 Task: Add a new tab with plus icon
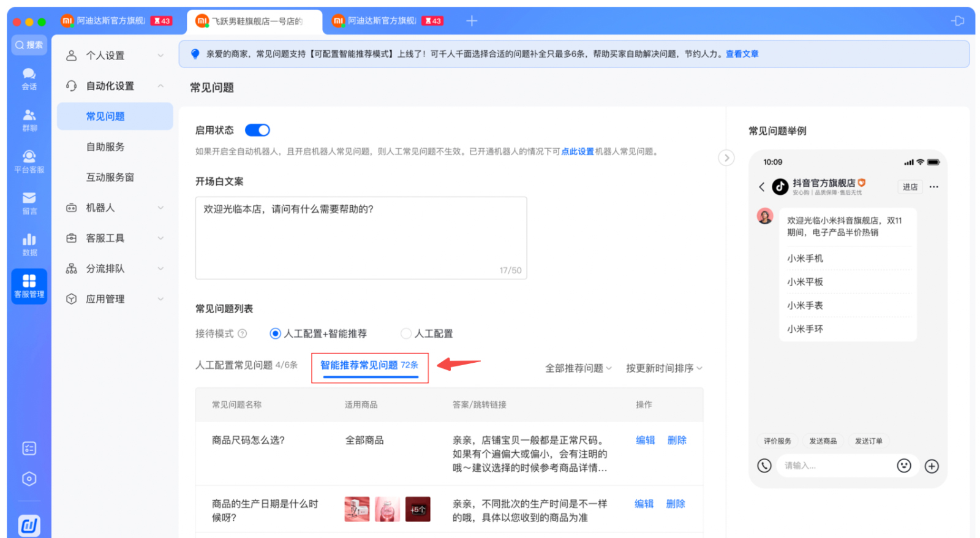pyautogui.click(x=472, y=21)
